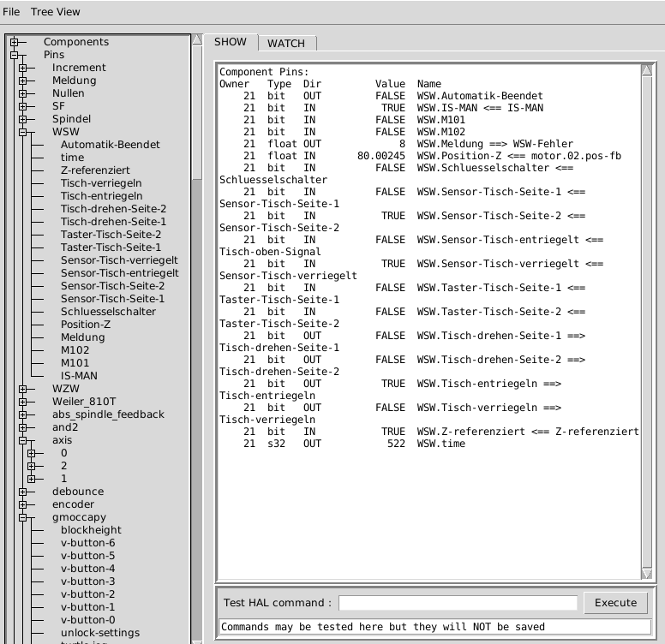Expand axis sub-node 2
665x644 pixels.
31,466
